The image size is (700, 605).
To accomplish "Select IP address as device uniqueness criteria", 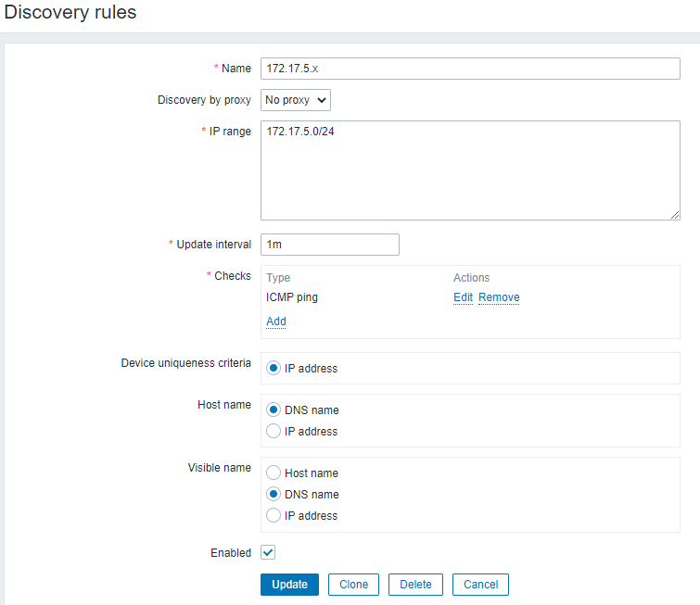I will pos(274,368).
